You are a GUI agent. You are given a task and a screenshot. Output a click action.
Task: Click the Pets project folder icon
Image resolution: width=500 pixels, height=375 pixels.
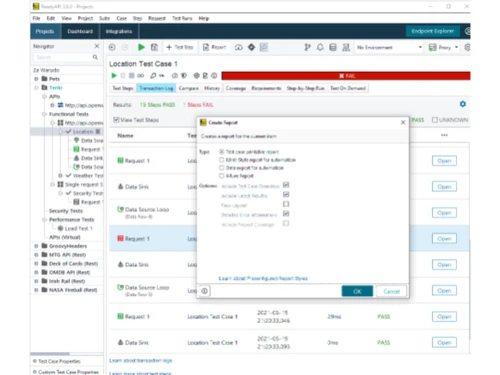44,79
